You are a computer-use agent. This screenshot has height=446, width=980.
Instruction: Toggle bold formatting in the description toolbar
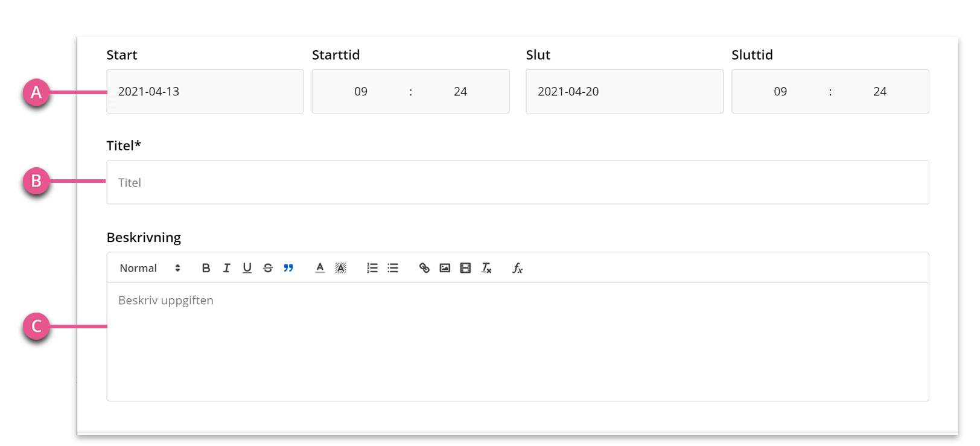(206, 268)
